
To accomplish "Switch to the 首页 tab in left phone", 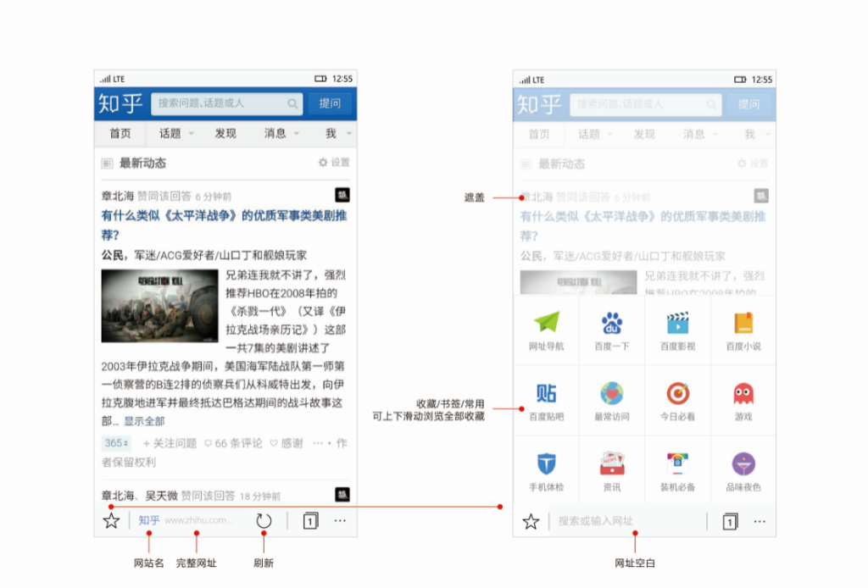I will (120, 134).
